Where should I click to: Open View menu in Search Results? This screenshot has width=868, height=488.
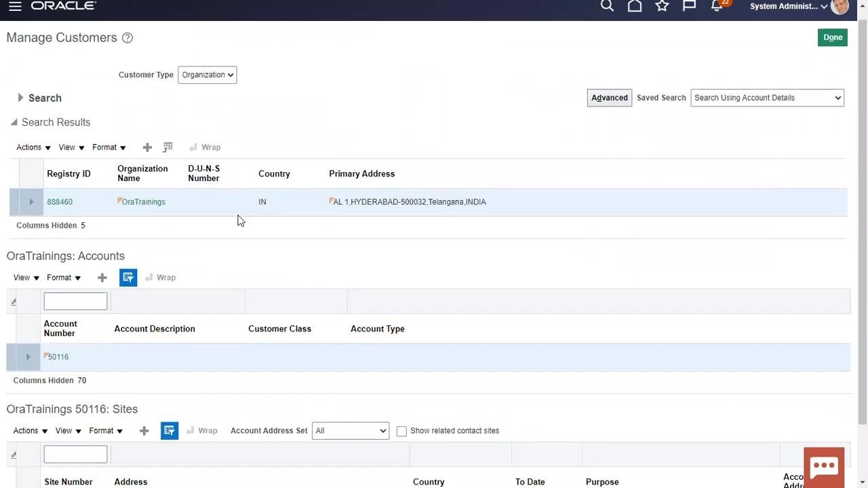[x=71, y=147]
